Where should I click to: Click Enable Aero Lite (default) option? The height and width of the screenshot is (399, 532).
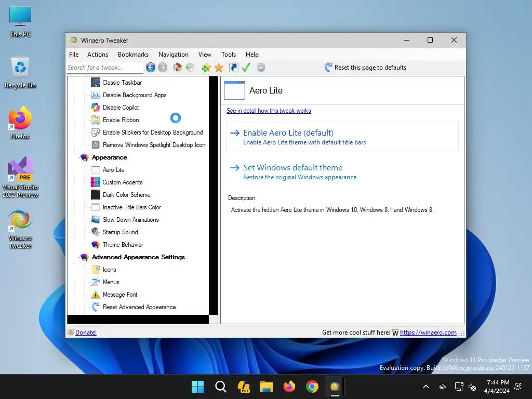pyautogui.click(x=342, y=137)
